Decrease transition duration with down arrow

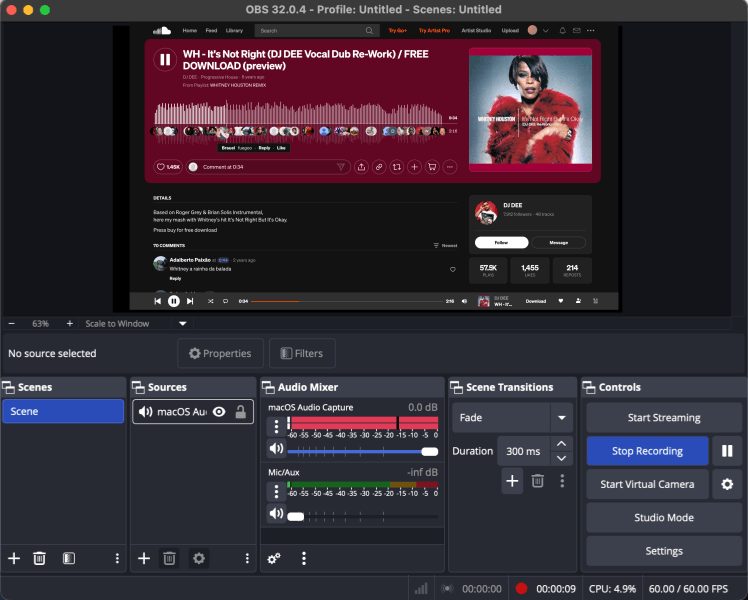(x=561, y=458)
